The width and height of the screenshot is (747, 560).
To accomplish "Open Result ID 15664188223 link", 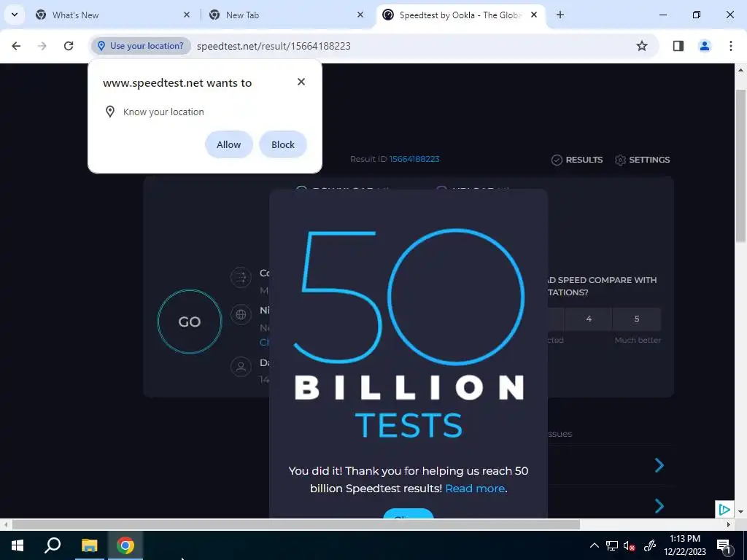I will point(414,159).
